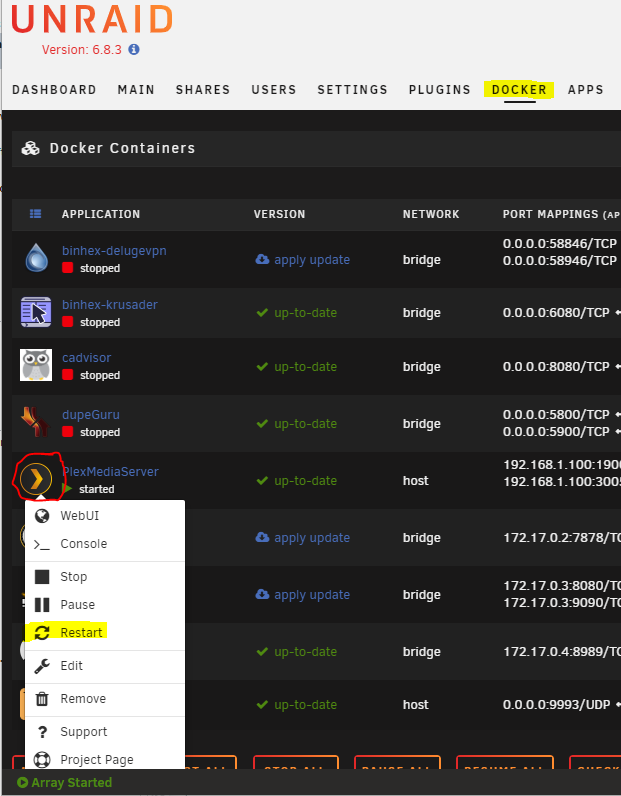
Task: Click the Port Mappings column header
Action: 561,214
